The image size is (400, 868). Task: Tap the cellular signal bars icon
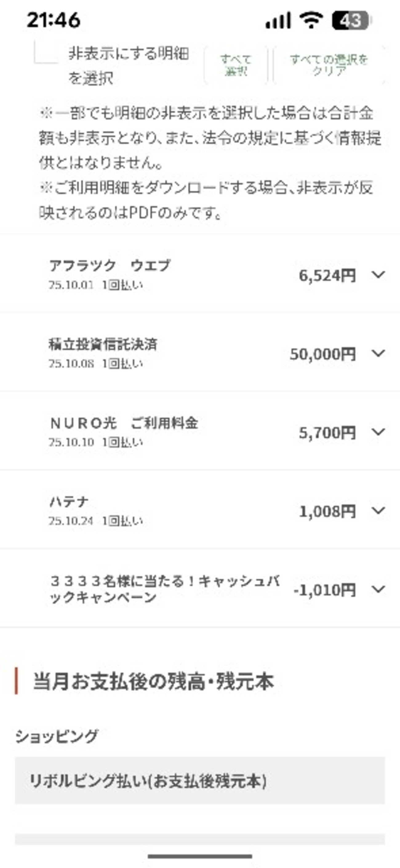(x=278, y=20)
